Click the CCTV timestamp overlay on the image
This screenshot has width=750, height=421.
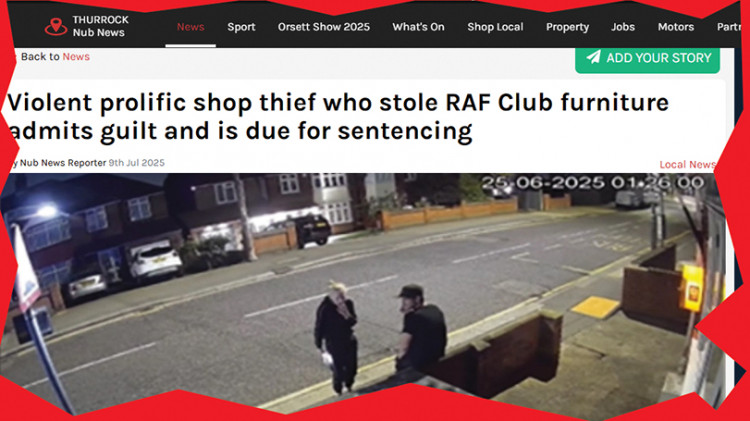(x=593, y=182)
